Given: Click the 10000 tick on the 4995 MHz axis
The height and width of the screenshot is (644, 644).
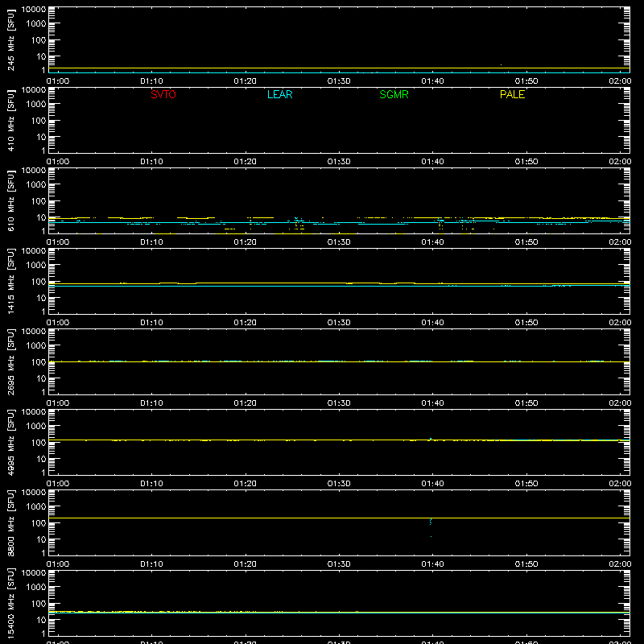Looking at the screenshot, I should pyautogui.click(x=34, y=412).
